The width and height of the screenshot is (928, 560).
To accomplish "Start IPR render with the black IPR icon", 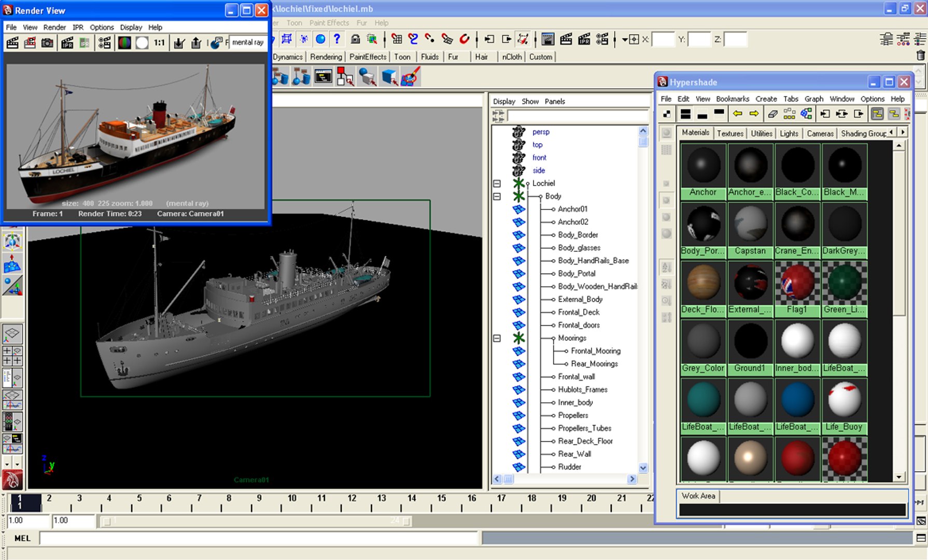I will point(67,43).
